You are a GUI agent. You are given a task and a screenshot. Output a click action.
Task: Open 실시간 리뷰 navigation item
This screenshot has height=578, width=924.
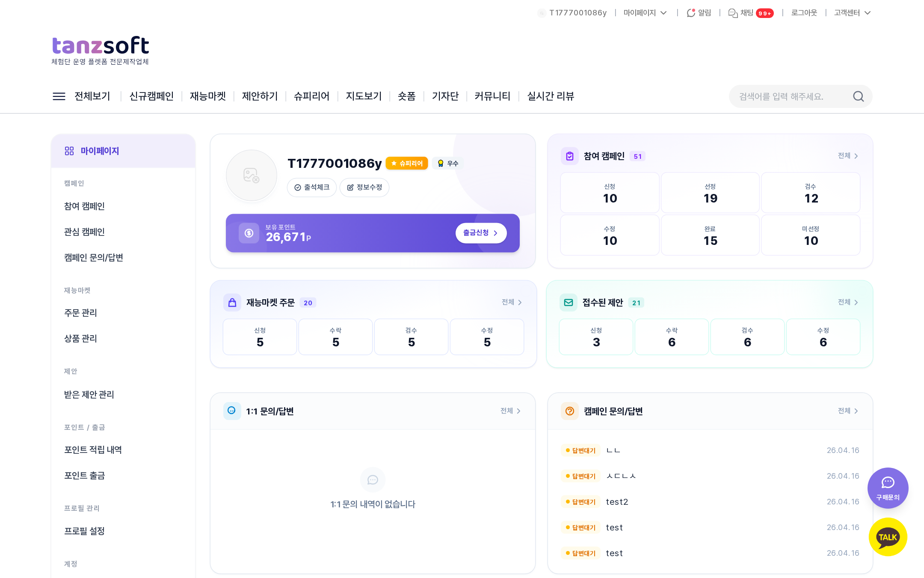551,96
